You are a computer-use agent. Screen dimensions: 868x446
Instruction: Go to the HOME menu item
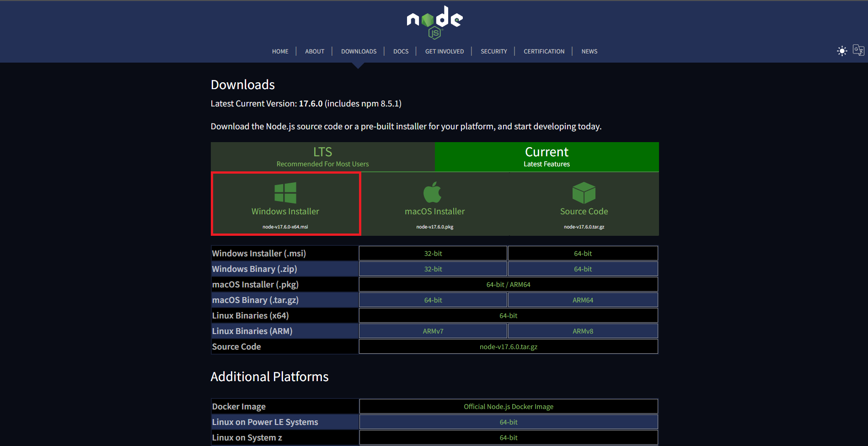[280, 51]
